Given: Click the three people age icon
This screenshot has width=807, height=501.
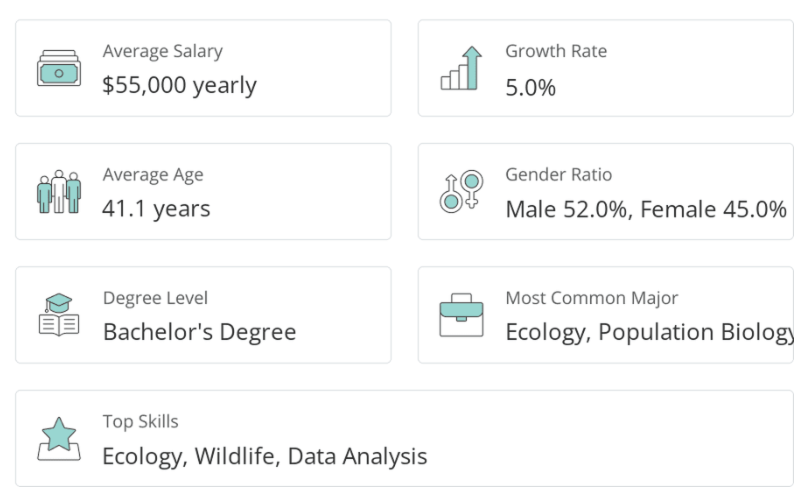Looking at the screenshot, I should click(x=59, y=191).
